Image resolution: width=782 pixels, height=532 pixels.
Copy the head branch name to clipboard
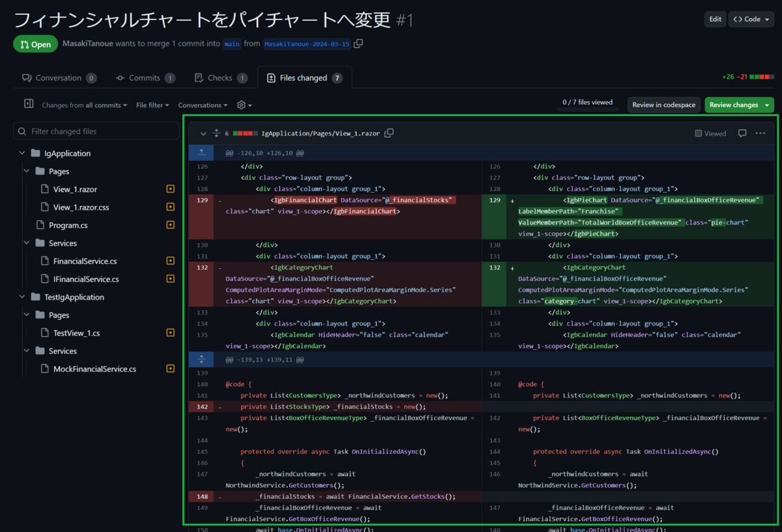click(x=358, y=44)
